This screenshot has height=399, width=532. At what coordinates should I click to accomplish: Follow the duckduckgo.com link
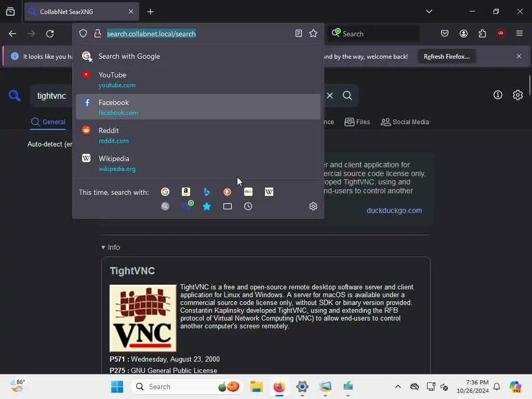pos(394,210)
